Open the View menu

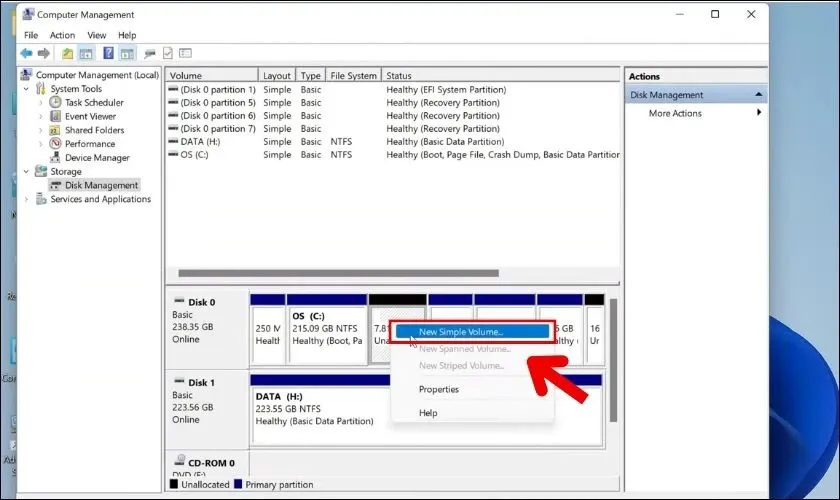96,35
